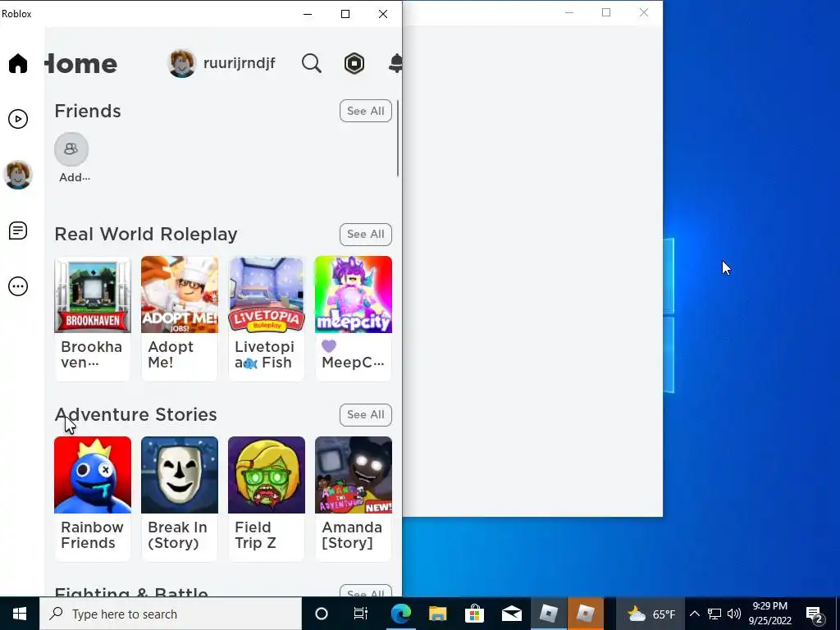Open the Home icon in Roblox sidebar
The width and height of the screenshot is (840, 630).
tap(18, 63)
